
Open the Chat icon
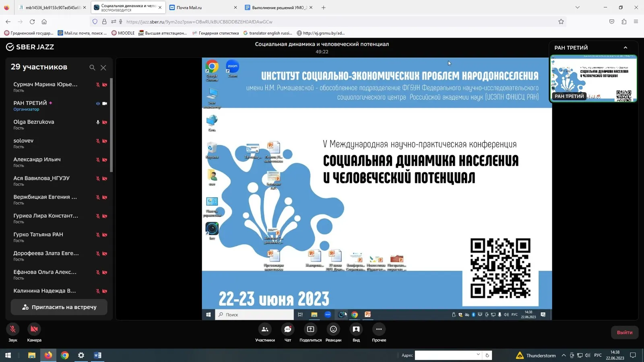click(288, 329)
